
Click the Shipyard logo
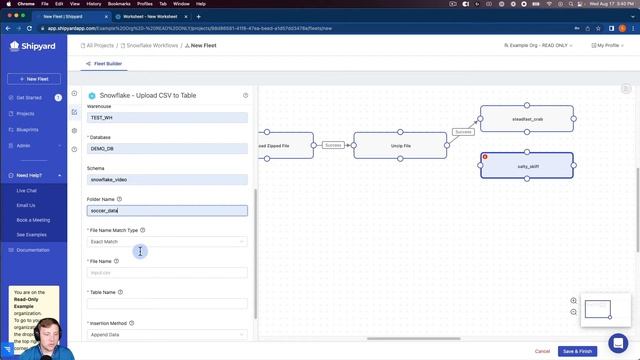(33, 46)
